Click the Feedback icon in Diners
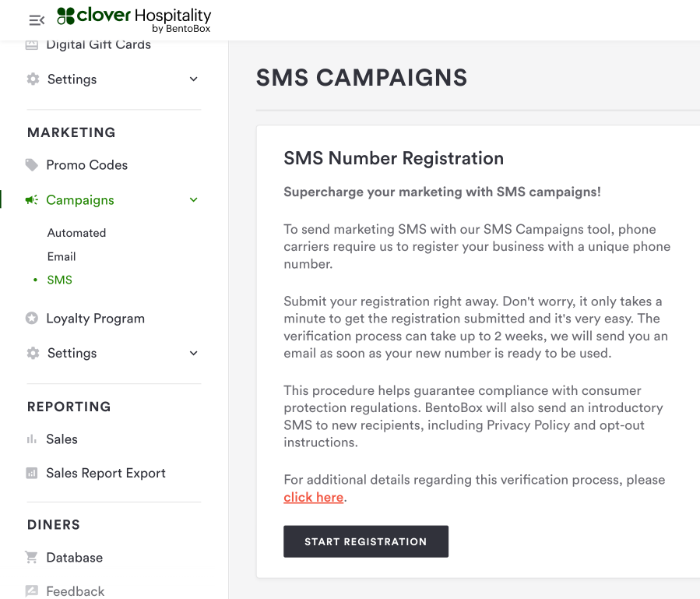 point(32,591)
